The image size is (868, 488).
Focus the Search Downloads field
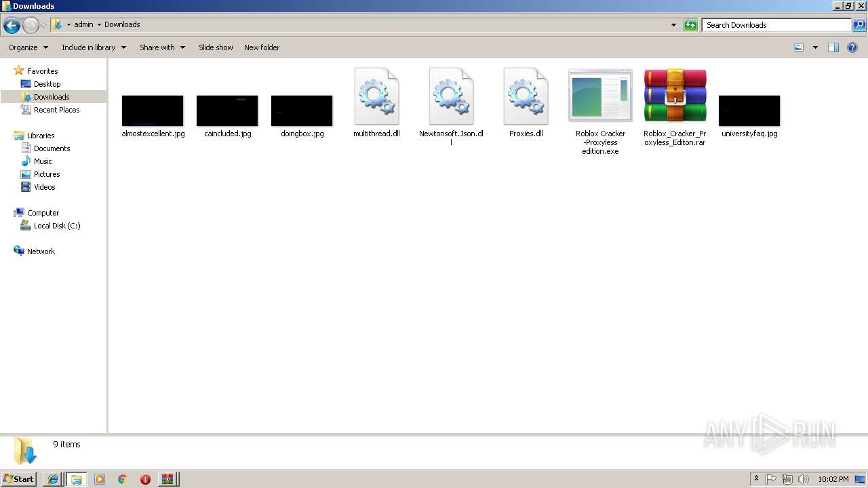(777, 25)
